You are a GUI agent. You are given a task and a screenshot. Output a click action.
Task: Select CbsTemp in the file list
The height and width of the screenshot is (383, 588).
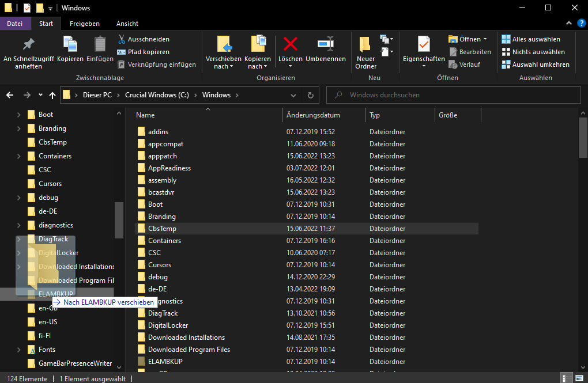click(x=306, y=229)
